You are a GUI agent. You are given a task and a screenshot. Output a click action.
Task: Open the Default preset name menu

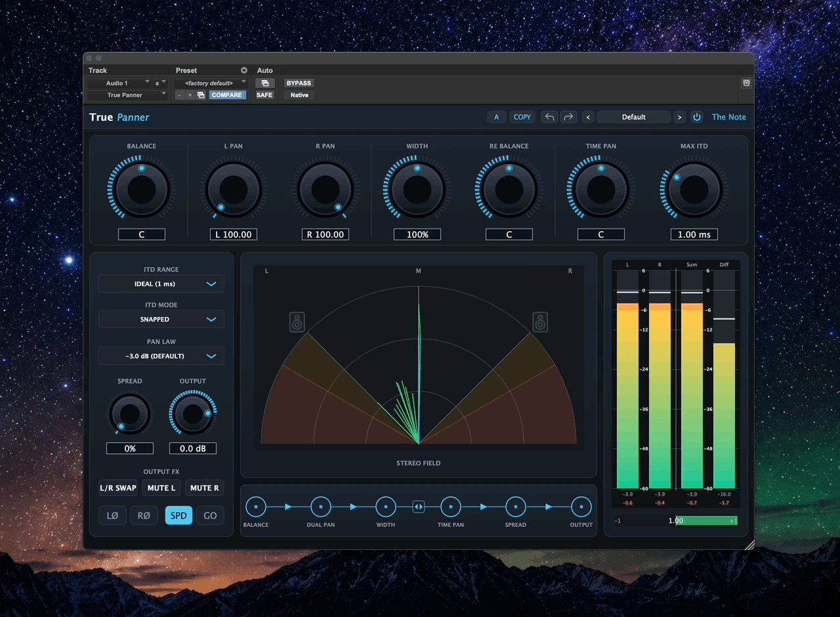point(634,117)
